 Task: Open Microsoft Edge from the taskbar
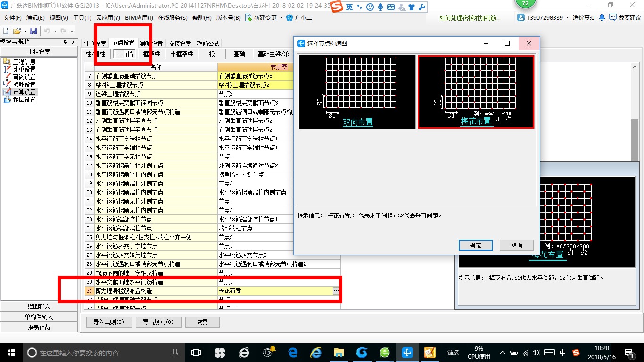click(x=292, y=352)
